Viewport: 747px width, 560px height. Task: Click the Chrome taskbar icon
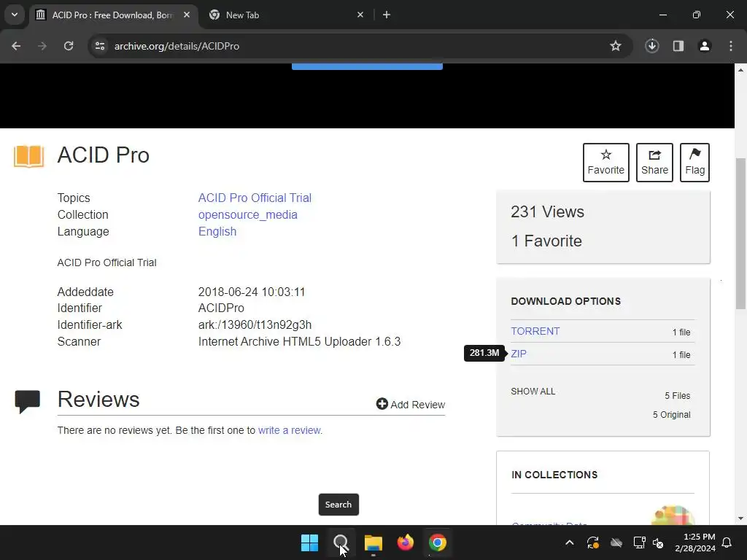[438, 542]
